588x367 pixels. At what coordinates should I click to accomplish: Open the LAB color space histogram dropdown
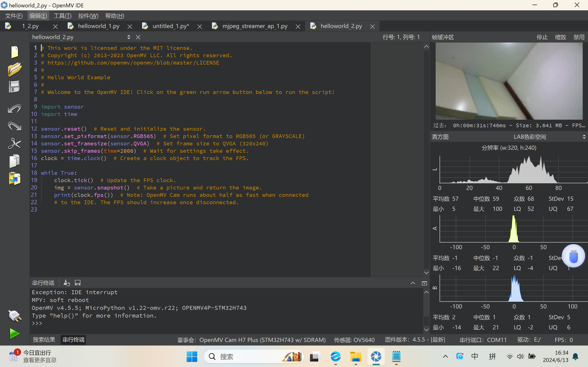[584, 137]
